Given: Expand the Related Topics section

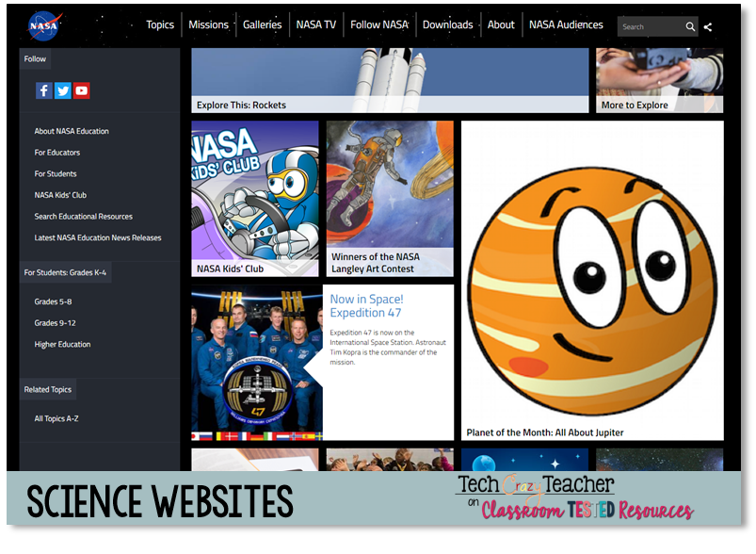Looking at the screenshot, I should (48, 389).
